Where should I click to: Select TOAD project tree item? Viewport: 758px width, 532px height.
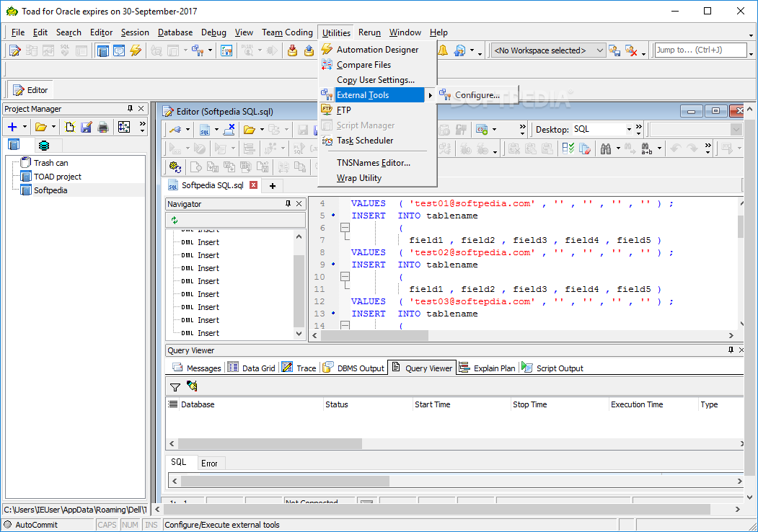[x=58, y=177]
